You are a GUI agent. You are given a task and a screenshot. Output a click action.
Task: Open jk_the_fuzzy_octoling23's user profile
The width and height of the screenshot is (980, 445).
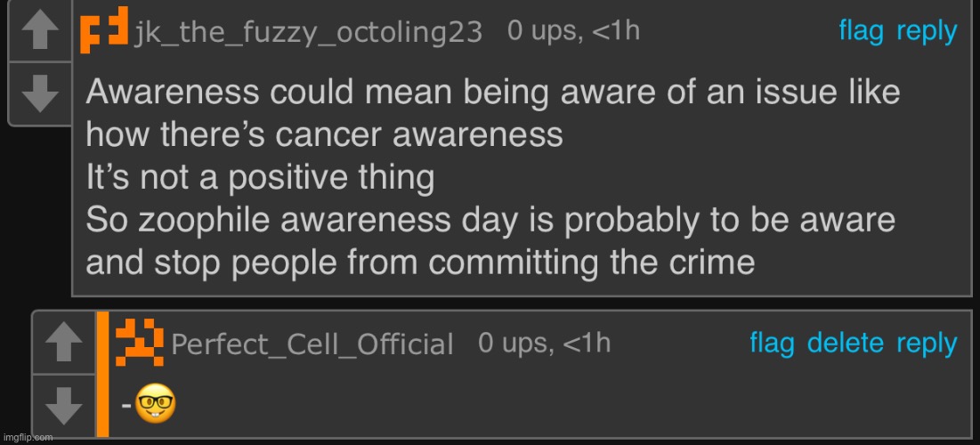coord(308,33)
